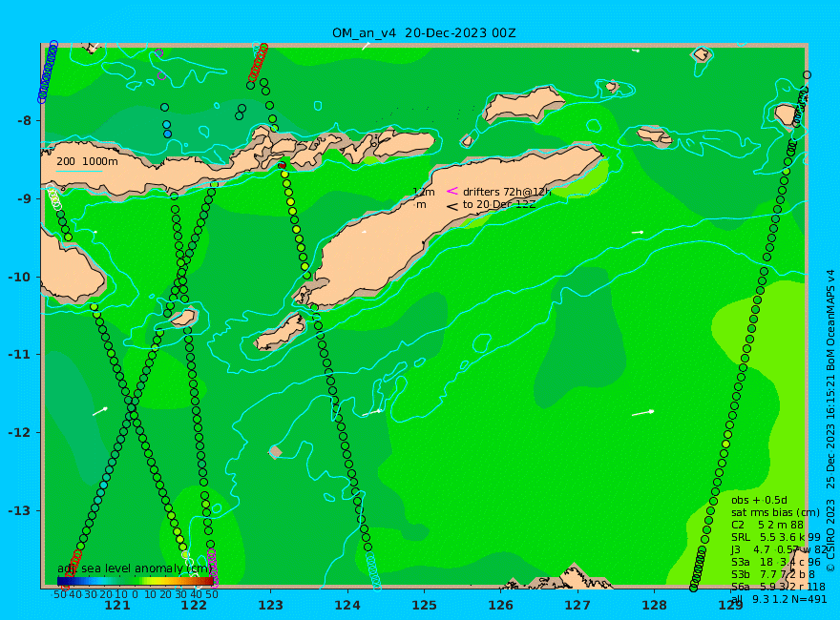Click the -13 latitude axis label
The width and height of the screenshot is (840, 620).
21,510
